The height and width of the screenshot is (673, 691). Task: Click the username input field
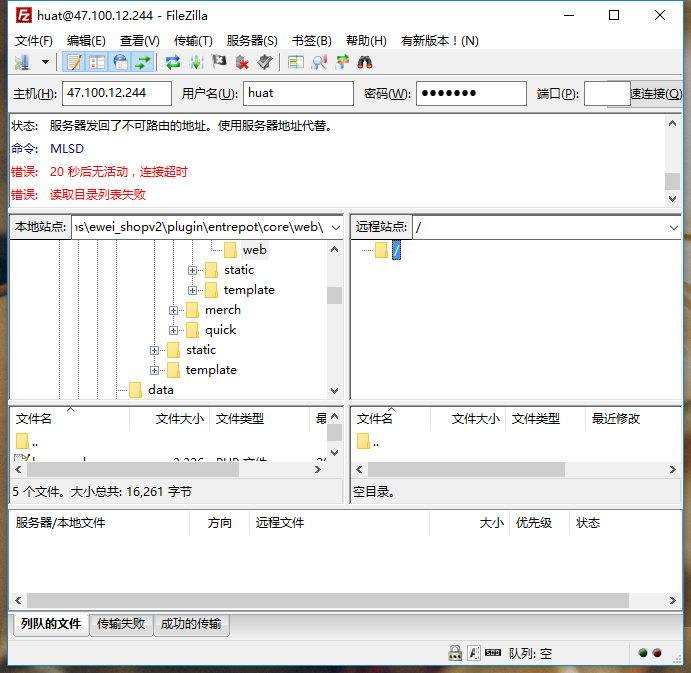pyautogui.click(x=298, y=93)
